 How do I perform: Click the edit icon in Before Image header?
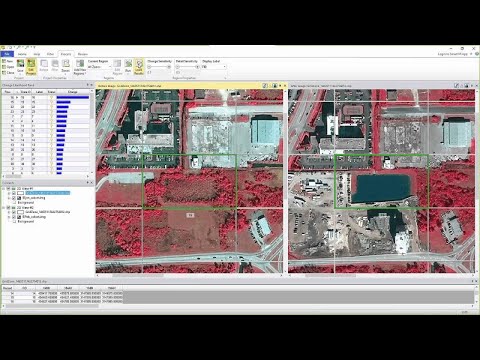click(265, 86)
